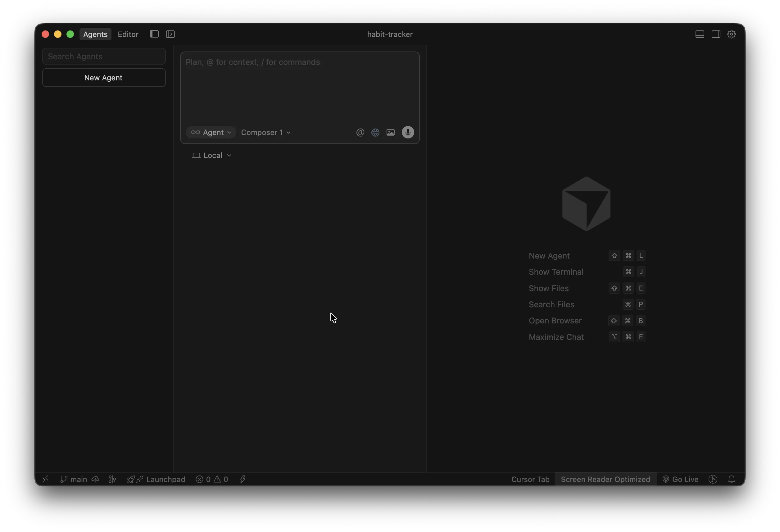Open the Composer 1 model dropdown
The height and width of the screenshot is (532, 780).
[266, 133]
